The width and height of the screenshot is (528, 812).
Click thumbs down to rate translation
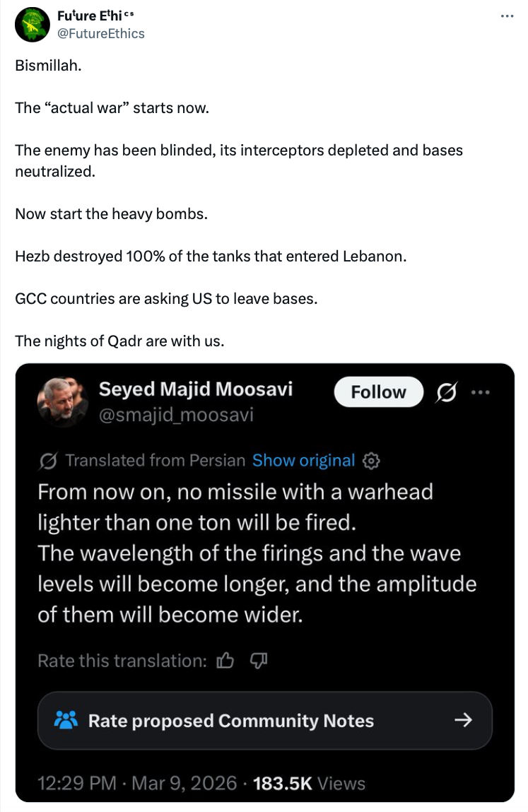coord(258,661)
